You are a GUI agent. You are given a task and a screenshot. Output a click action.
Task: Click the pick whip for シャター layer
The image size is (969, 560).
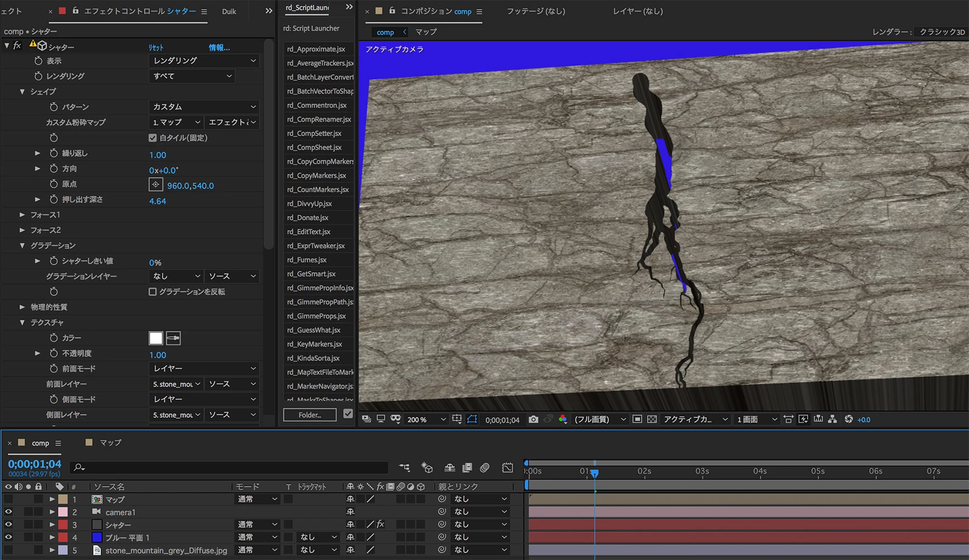pyautogui.click(x=442, y=524)
